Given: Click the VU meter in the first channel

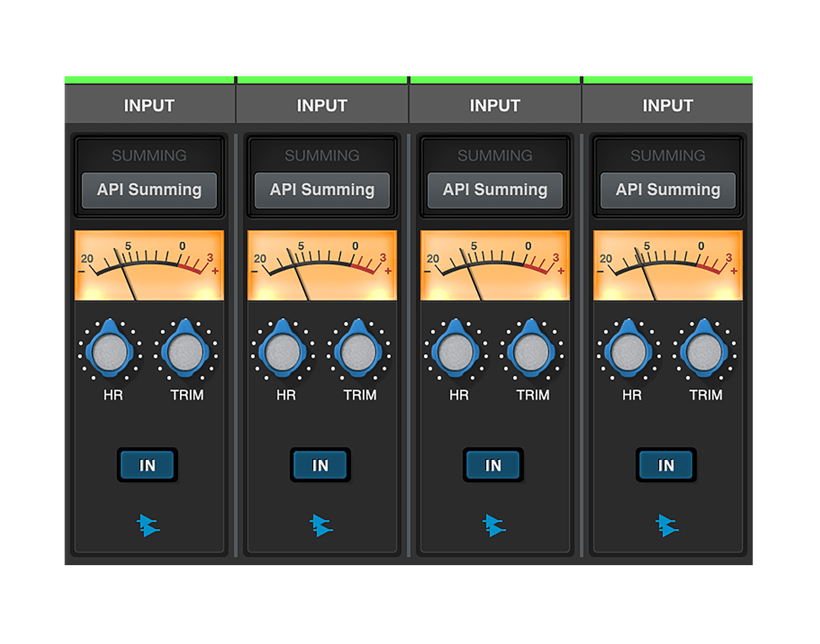Looking at the screenshot, I should coord(149,265).
